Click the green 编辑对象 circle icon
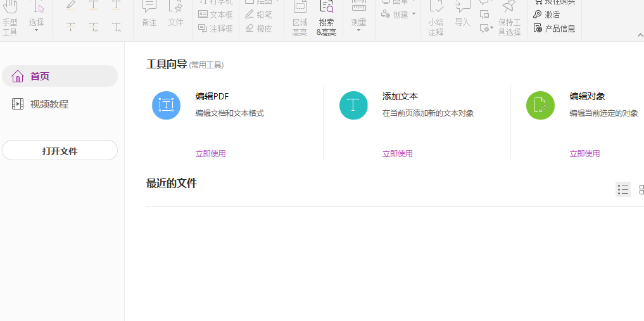644x321 pixels. (541, 106)
